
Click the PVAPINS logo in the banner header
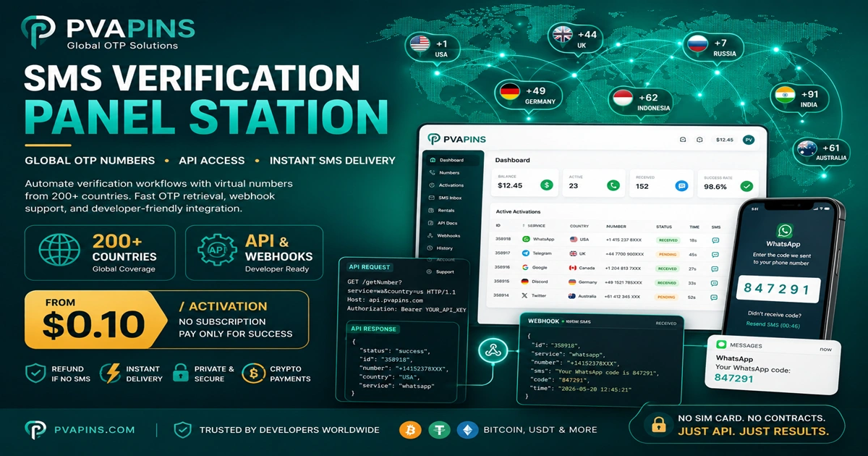[x=109, y=33]
